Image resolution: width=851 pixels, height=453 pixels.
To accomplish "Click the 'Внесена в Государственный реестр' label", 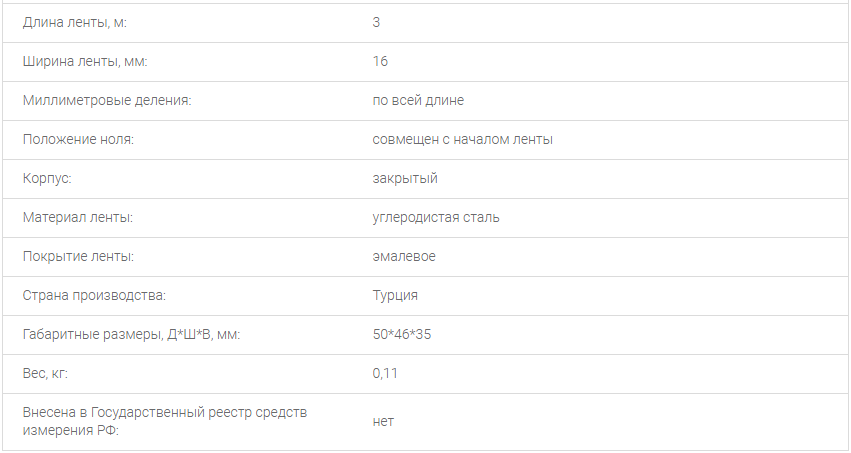I will (x=164, y=421).
